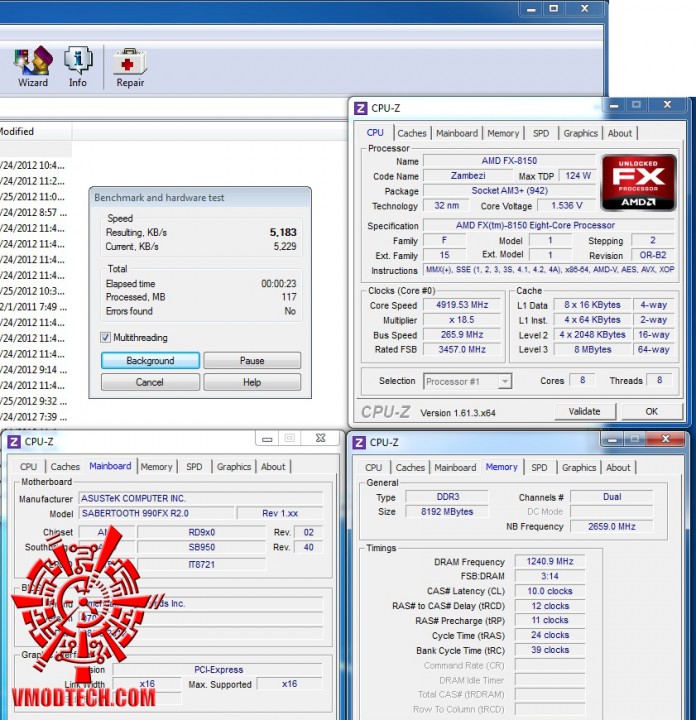Cancel the benchmark and hardware test
696x720 pixels.
pyautogui.click(x=150, y=382)
